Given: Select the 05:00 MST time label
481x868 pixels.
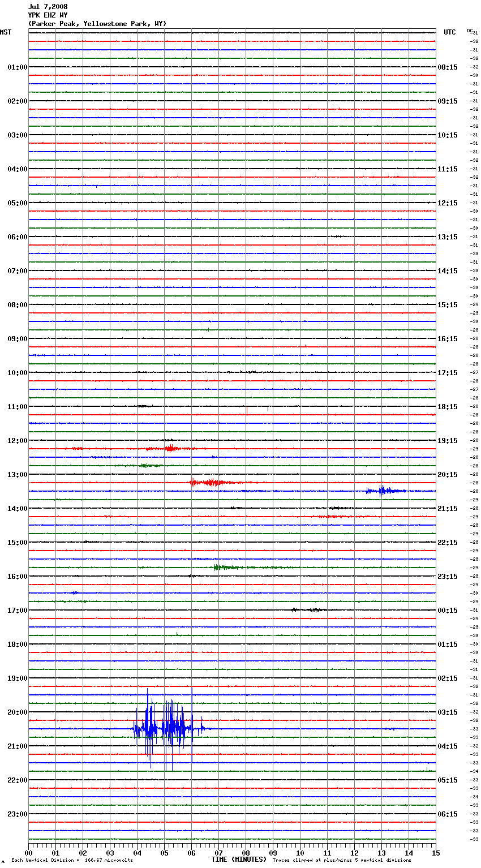Looking at the screenshot, I should tap(18, 203).
